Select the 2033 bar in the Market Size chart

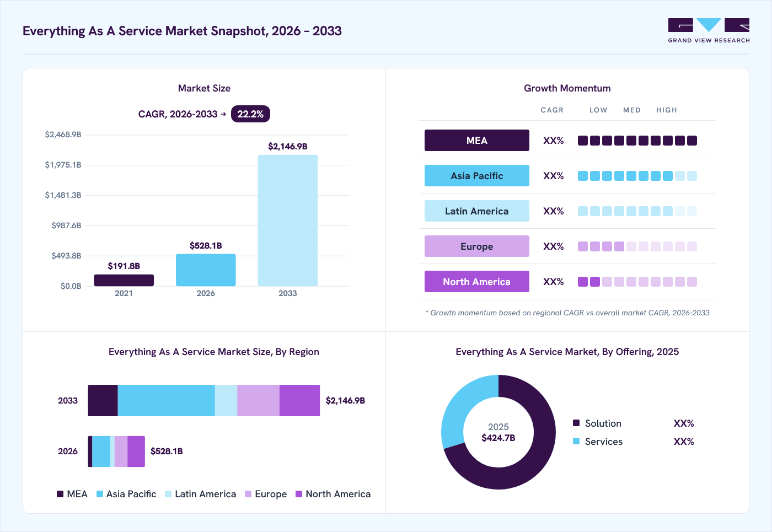288,221
